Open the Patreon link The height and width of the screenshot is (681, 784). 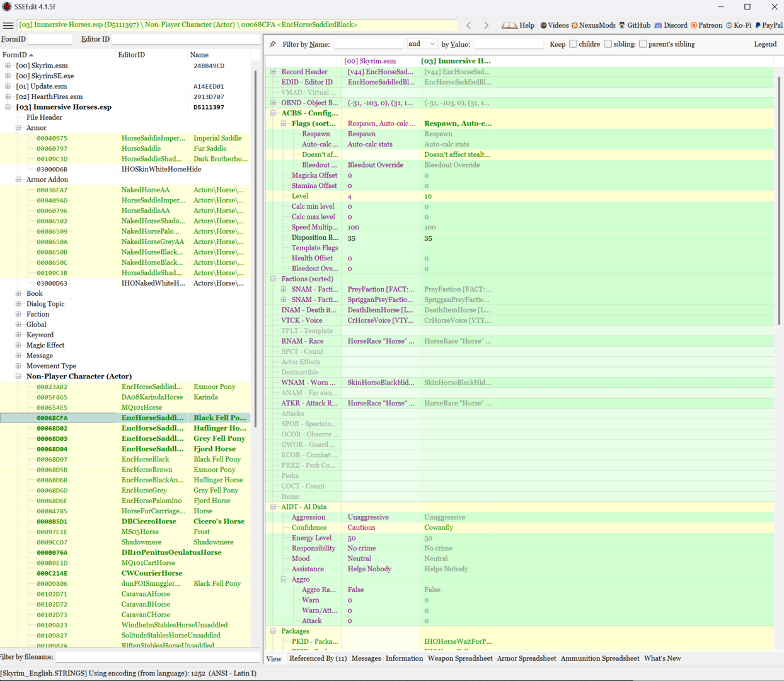point(706,25)
